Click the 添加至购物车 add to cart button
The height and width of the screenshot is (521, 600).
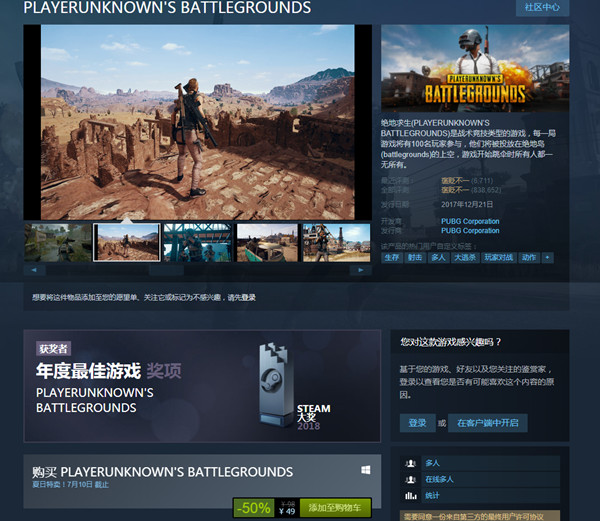(x=335, y=508)
